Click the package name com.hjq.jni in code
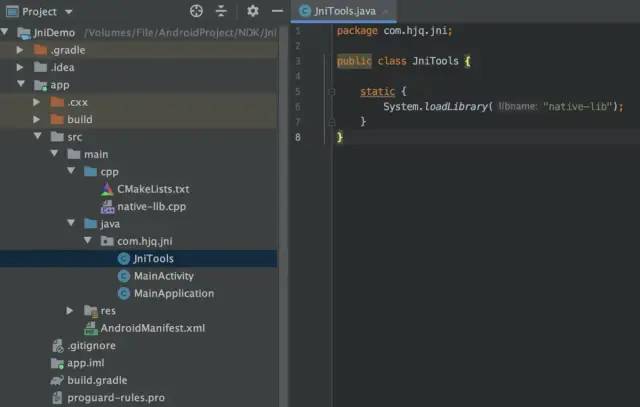 click(x=415, y=31)
